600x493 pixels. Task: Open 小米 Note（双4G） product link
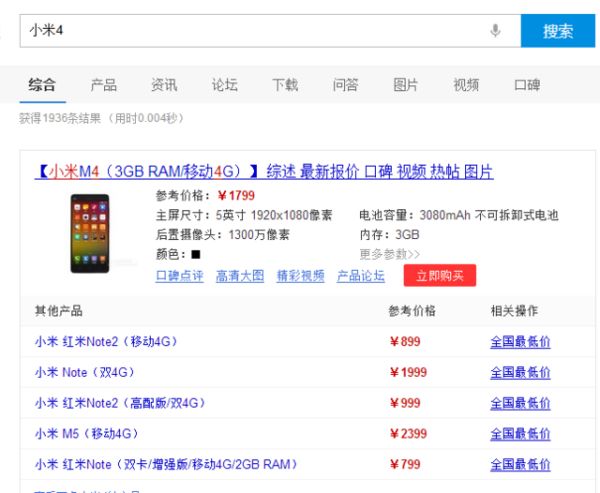point(85,372)
